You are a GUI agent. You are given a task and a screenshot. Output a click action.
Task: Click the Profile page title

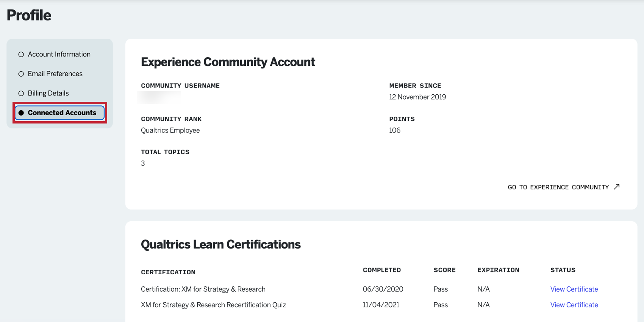click(29, 15)
